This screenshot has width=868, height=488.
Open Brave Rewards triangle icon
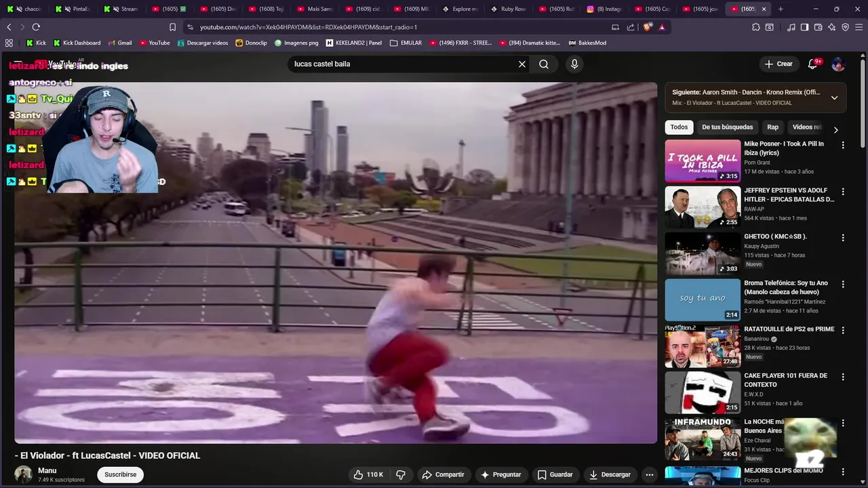662,27
